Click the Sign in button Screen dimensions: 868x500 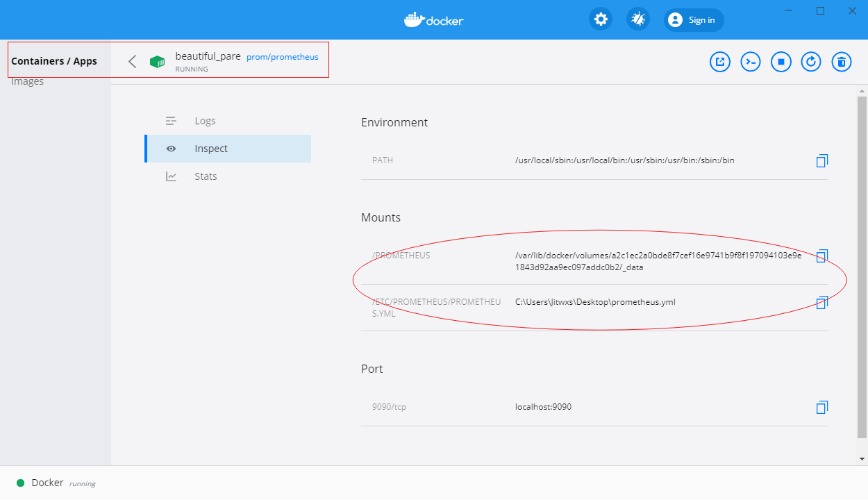(x=694, y=20)
